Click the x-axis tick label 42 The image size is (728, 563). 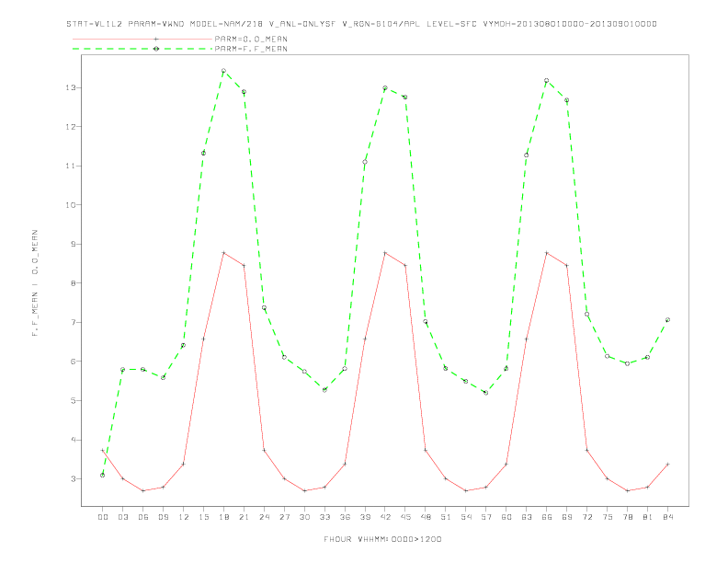pos(385,517)
